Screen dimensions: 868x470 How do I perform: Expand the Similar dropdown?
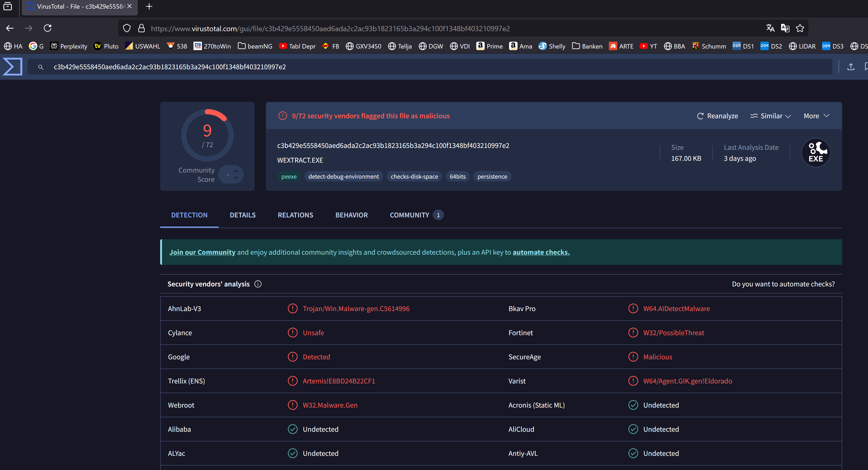pos(771,116)
